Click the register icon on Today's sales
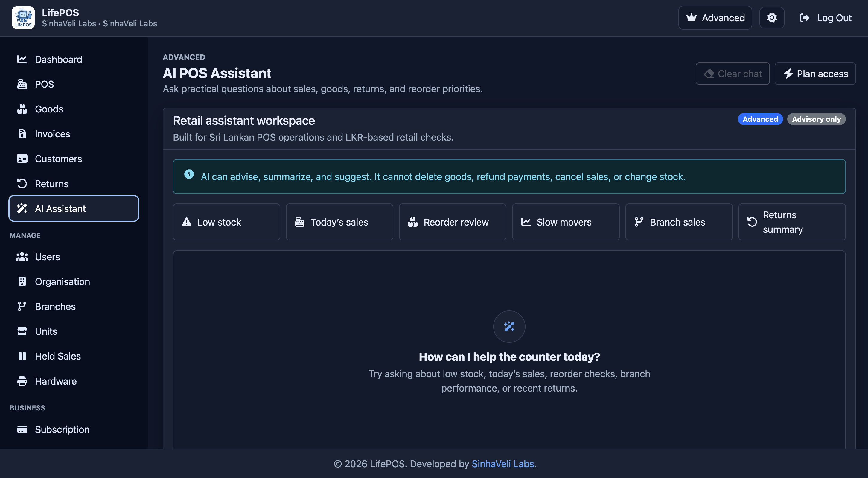 point(300,222)
